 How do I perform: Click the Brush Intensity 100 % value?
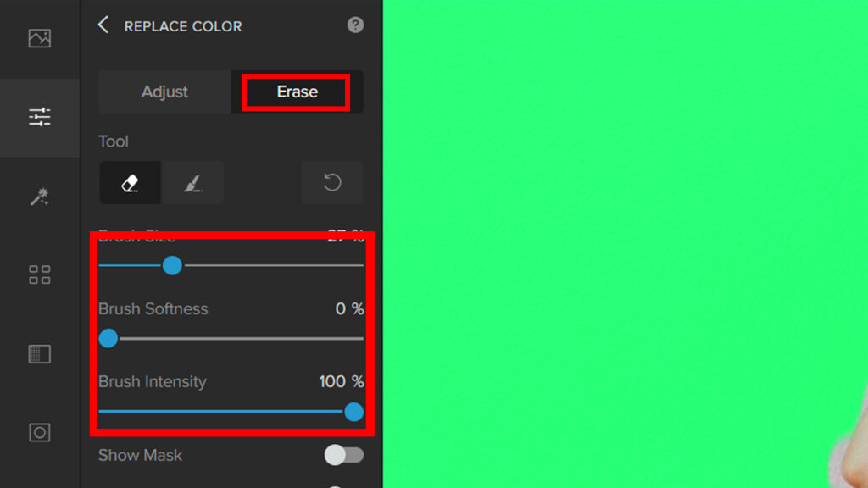click(x=341, y=382)
